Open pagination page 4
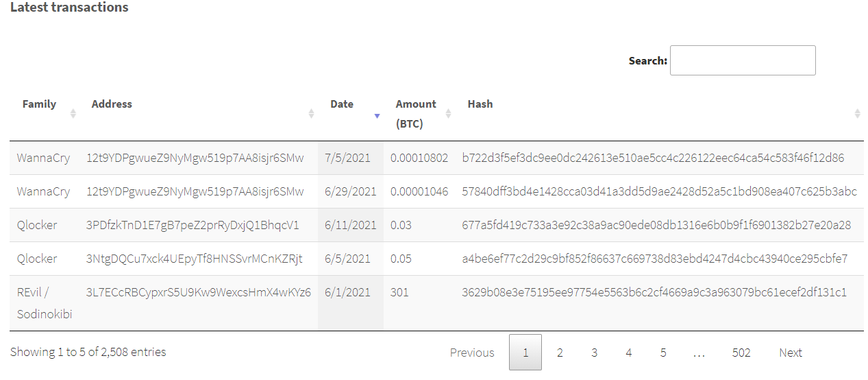 (628, 353)
